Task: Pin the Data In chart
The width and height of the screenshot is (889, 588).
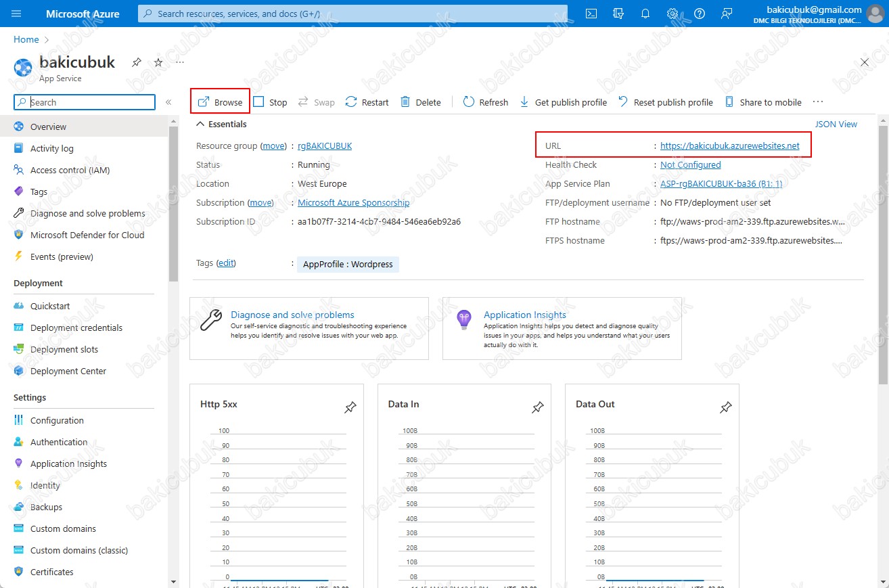Action: click(x=537, y=408)
